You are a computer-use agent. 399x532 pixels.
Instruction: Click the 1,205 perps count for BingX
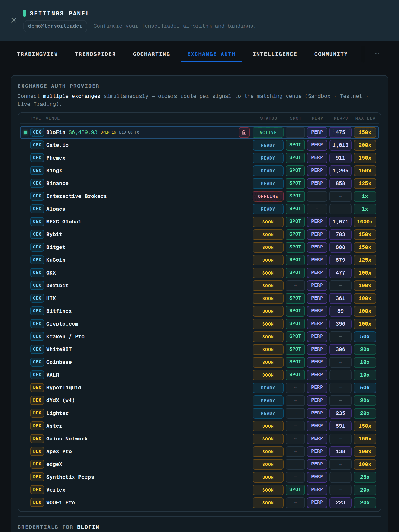(x=340, y=171)
